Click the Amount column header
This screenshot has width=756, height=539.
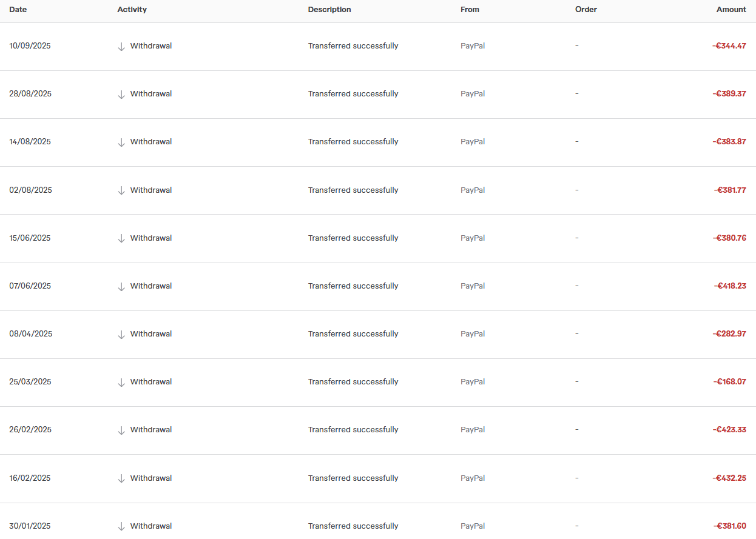pos(731,10)
